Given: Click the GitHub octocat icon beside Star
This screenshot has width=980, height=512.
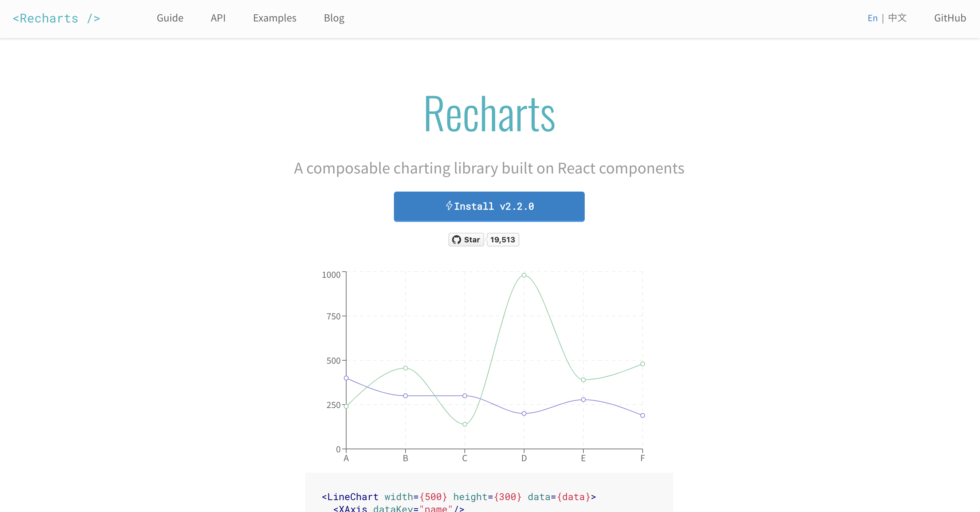Looking at the screenshot, I should (x=457, y=240).
